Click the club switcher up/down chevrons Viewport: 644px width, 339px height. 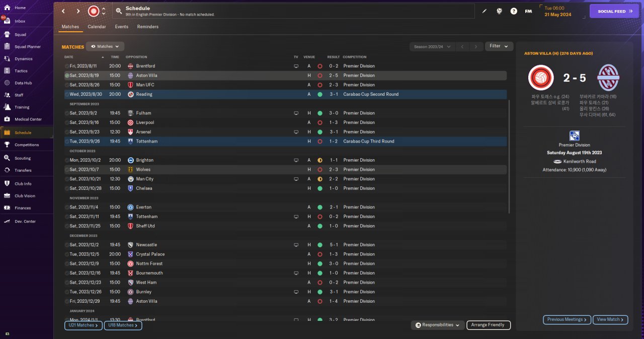[104, 11]
